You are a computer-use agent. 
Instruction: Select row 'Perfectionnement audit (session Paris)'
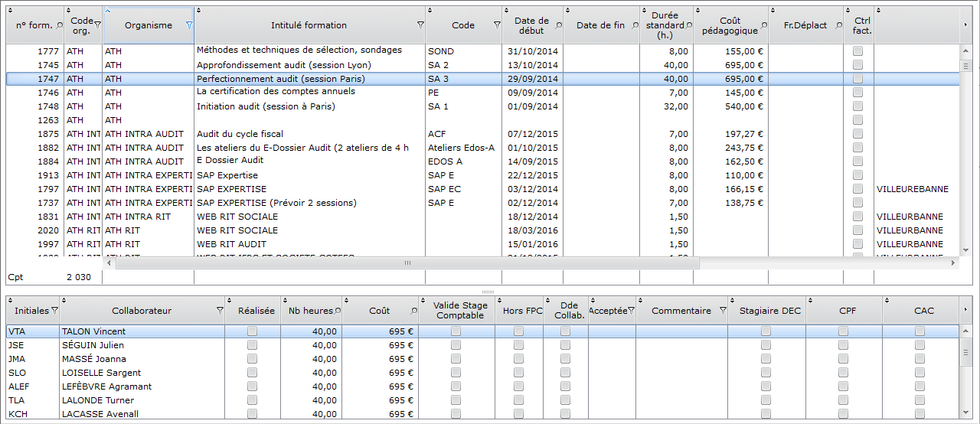coord(482,79)
